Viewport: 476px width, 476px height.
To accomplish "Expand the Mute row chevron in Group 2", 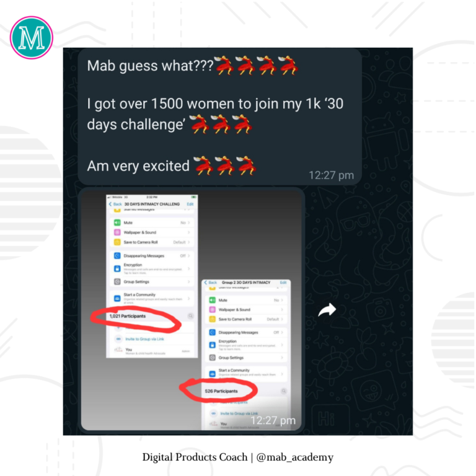I will [282, 300].
